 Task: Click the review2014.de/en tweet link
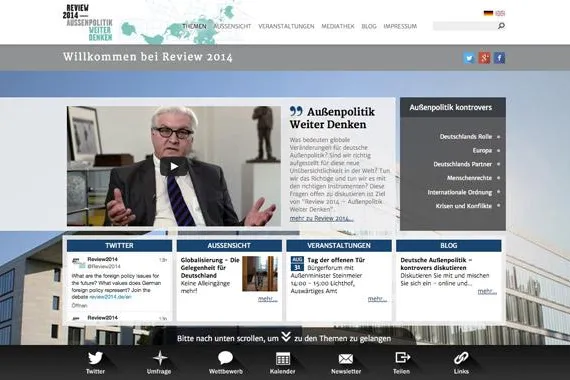(x=111, y=297)
